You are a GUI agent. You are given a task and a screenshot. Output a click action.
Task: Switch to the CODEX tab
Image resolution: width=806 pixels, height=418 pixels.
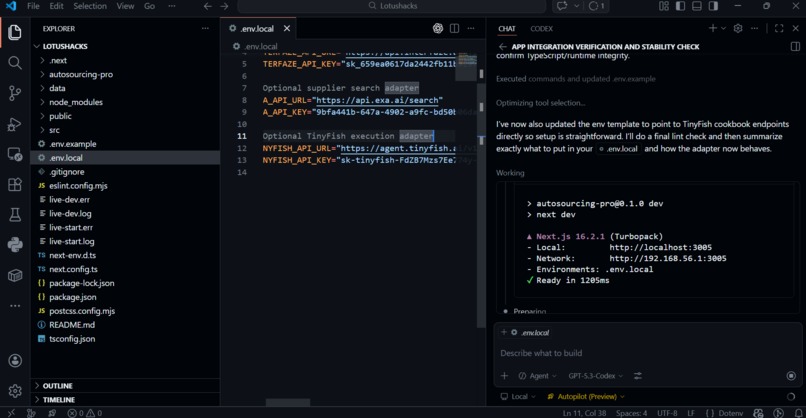[541, 29]
